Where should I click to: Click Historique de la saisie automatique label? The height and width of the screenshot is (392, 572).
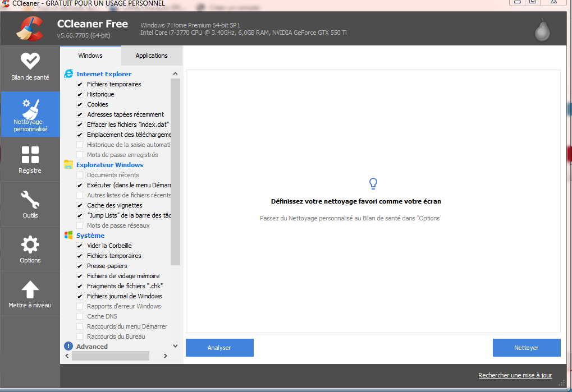tap(129, 145)
